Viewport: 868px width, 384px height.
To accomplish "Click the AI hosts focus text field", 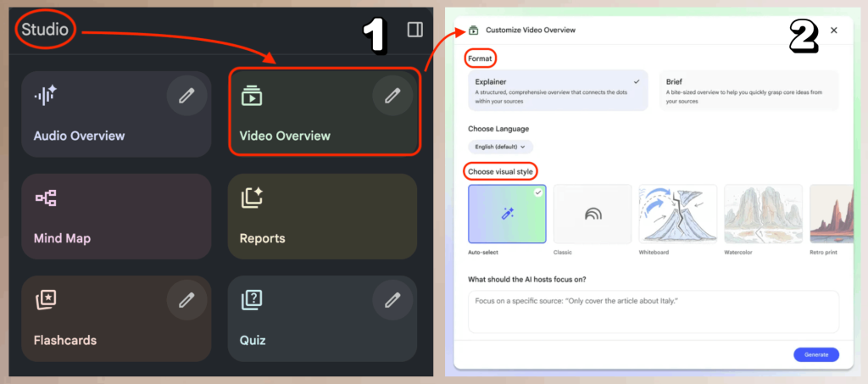I will (653, 312).
